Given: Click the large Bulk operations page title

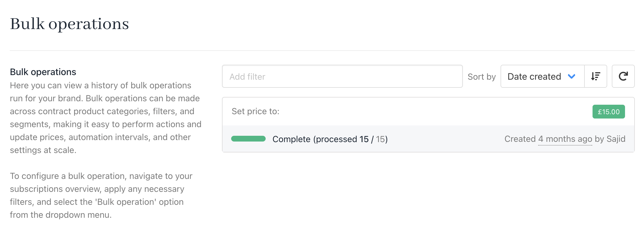Looking at the screenshot, I should coord(69,24).
